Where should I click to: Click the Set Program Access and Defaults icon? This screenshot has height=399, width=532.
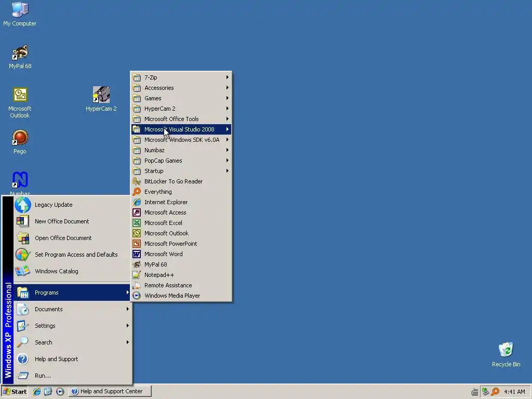tap(23, 255)
